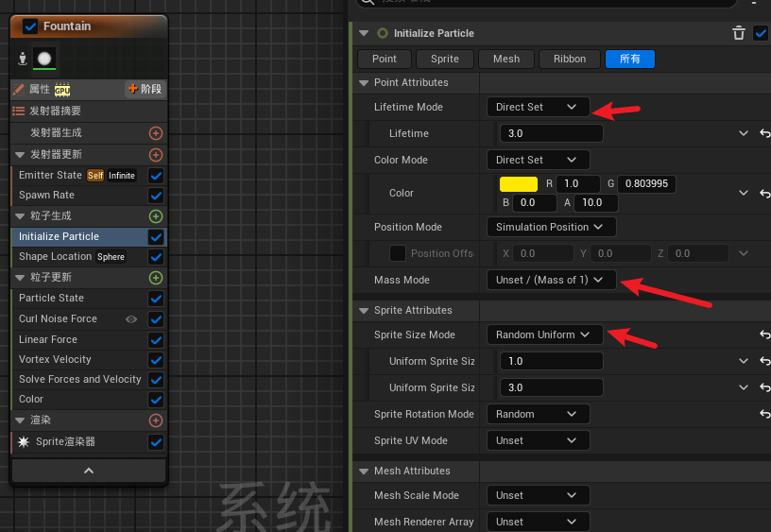Toggle the Fountain emitter enabled checkbox
This screenshot has width=771, height=532.
(30, 26)
